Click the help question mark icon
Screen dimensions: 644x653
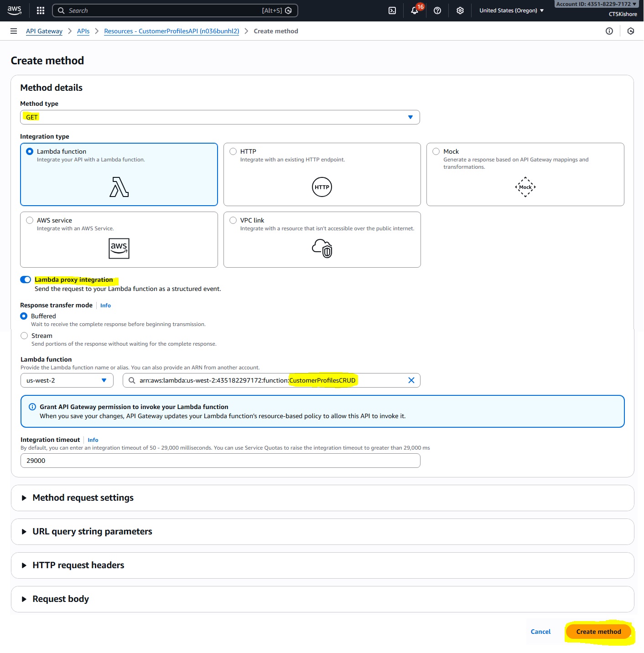tap(437, 10)
